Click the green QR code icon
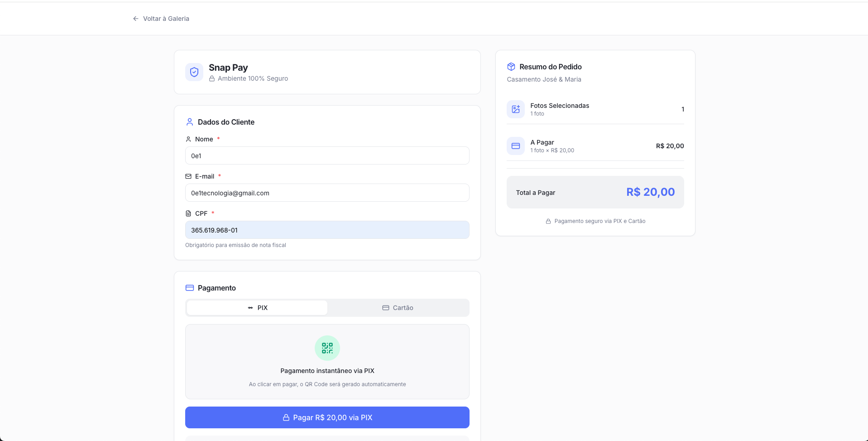The height and width of the screenshot is (441, 868). point(327,348)
